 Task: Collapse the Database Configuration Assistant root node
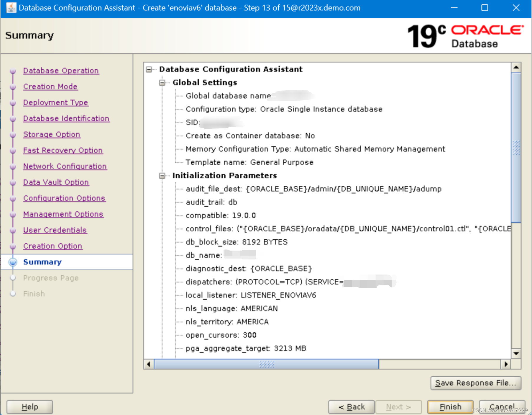tap(149, 70)
